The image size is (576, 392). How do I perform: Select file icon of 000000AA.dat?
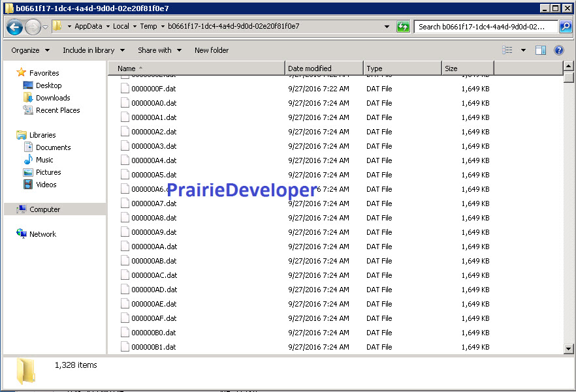pos(125,247)
